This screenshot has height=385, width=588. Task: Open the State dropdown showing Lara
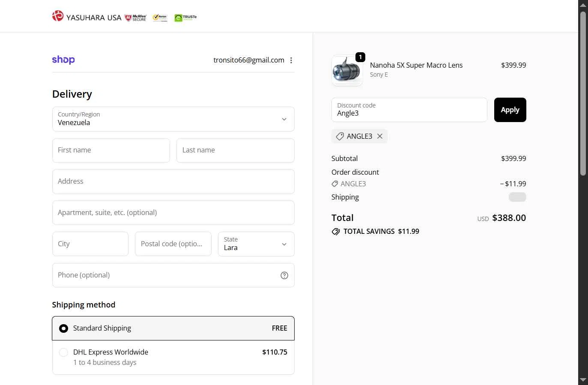[256, 244]
